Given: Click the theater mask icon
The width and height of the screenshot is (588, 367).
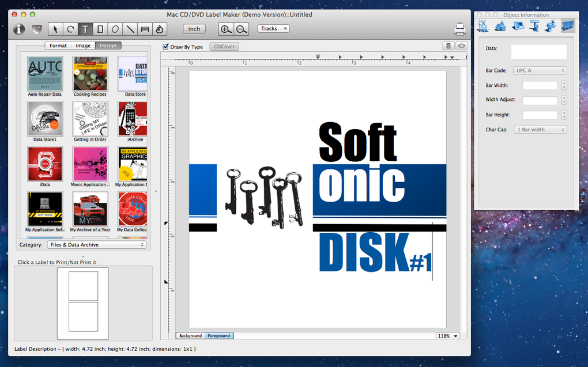Looking at the screenshot, I should pos(37,29).
